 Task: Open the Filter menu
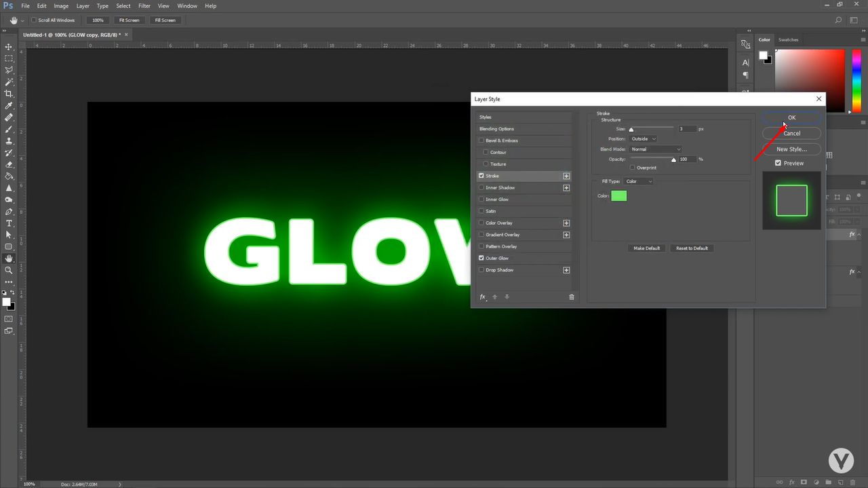[144, 5]
